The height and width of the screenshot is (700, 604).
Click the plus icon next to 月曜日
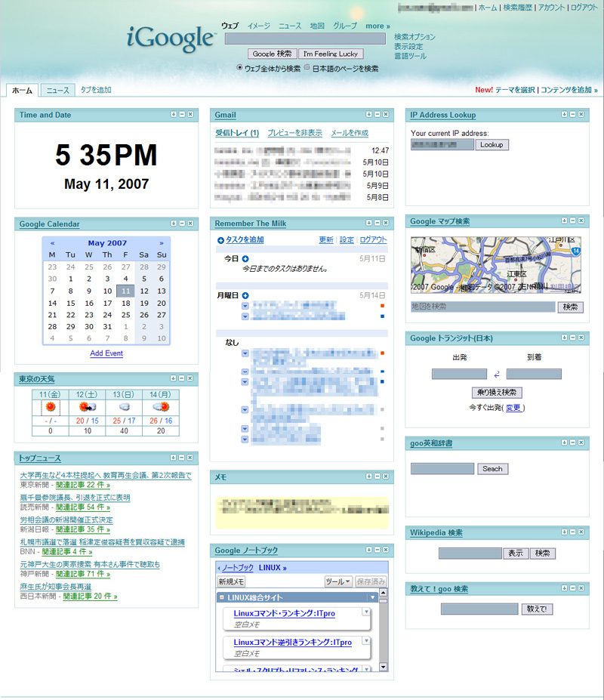coord(245,295)
